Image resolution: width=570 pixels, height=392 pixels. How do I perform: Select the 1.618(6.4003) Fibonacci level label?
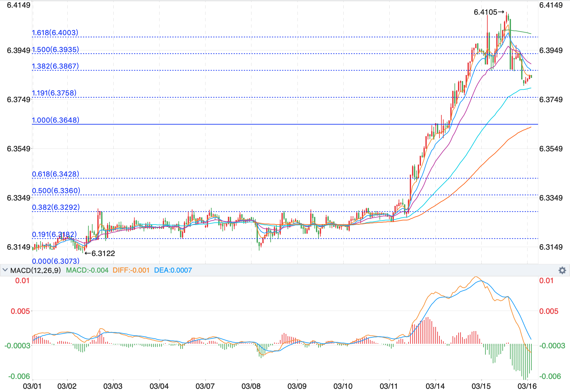tap(55, 33)
